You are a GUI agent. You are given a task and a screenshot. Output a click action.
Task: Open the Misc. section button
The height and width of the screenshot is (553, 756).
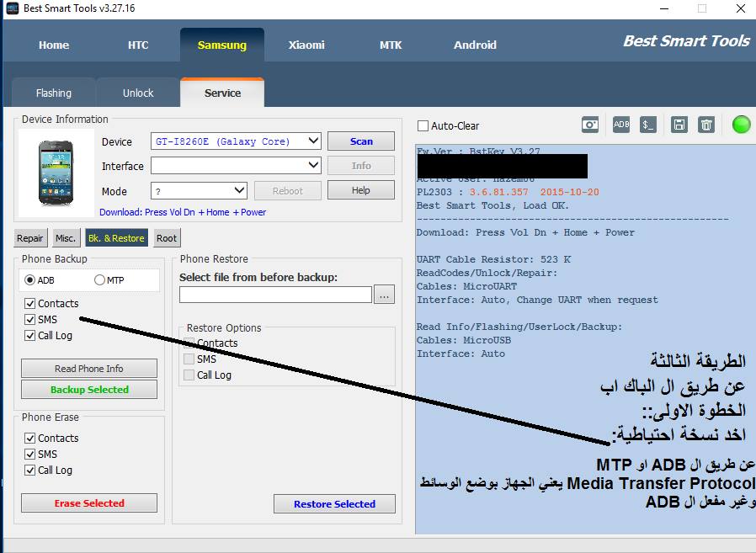[66, 237]
